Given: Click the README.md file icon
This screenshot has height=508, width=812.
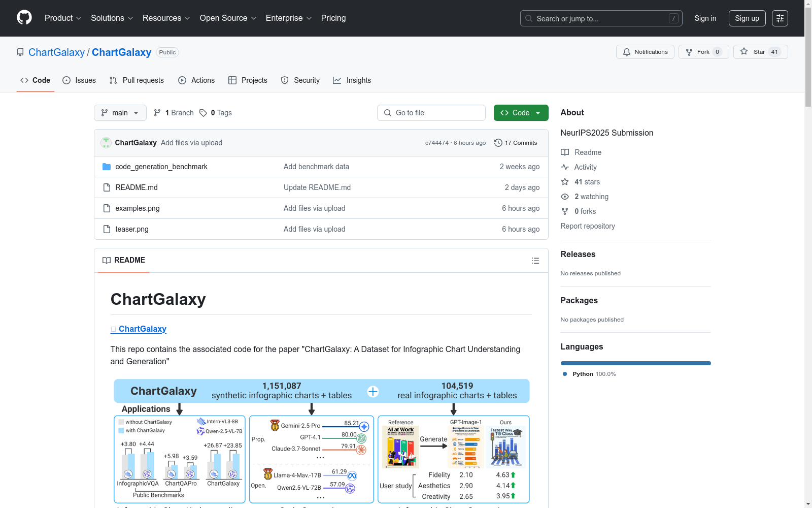Looking at the screenshot, I should click(107, 187).
